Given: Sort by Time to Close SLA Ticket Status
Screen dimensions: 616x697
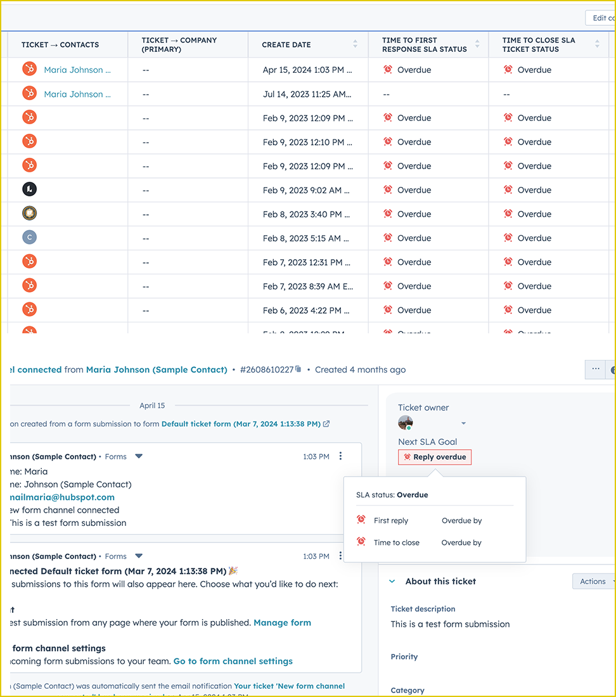Looking at the screenshot, I should (597, 44).
